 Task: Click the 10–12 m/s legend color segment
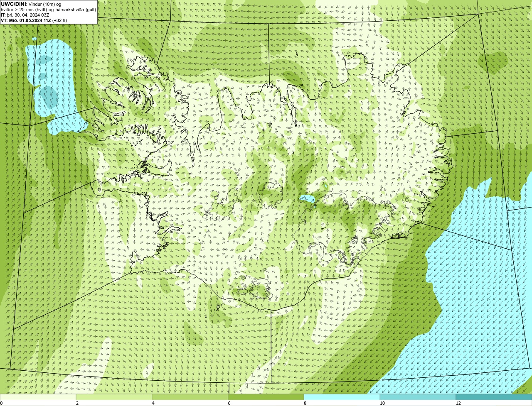tap(418, 397)
